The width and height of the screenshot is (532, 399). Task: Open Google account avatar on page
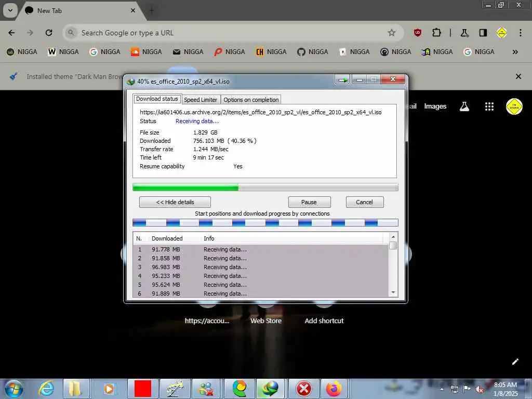click(x=514, y=107)
